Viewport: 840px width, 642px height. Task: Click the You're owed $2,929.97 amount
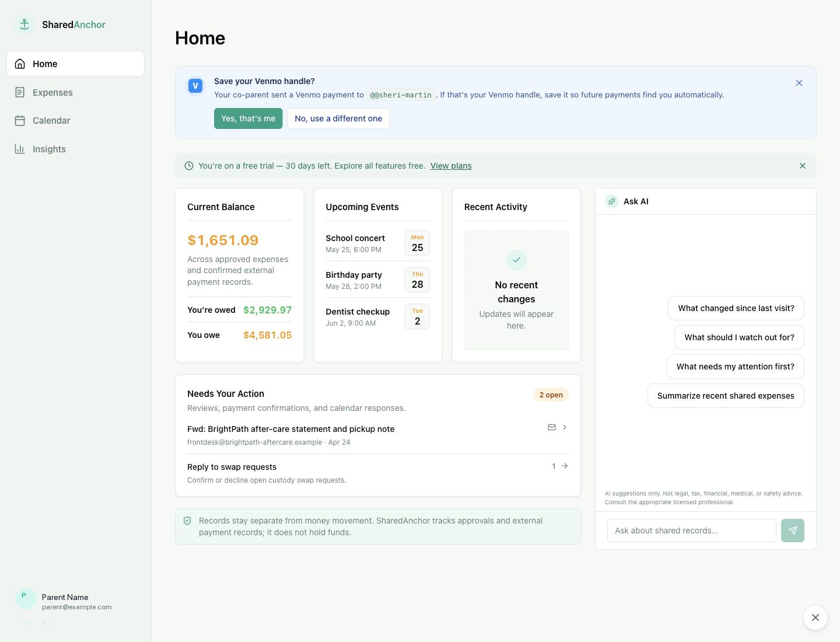(x=267, y=310)
